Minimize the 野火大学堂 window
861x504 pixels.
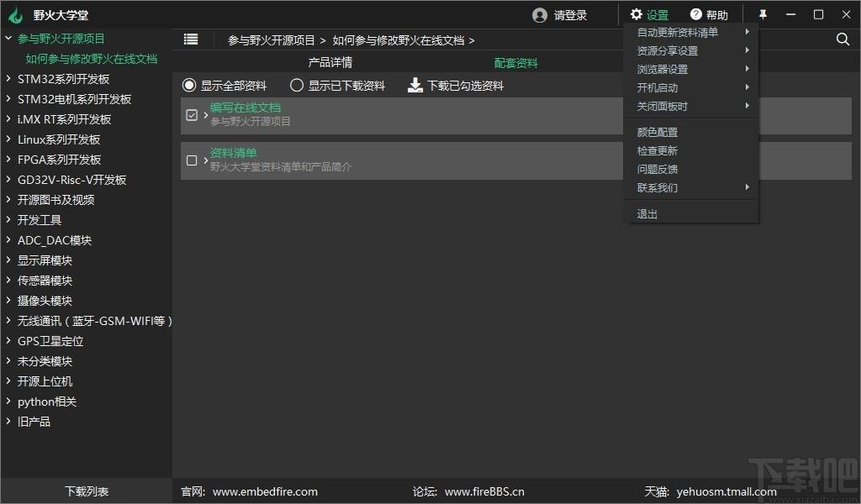790,15
